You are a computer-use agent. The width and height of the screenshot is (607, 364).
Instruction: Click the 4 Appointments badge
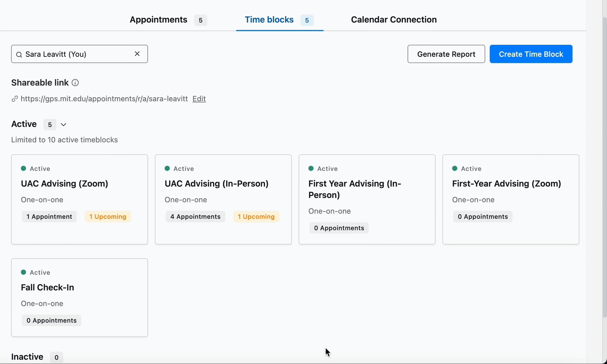click(x=195, y=217)
